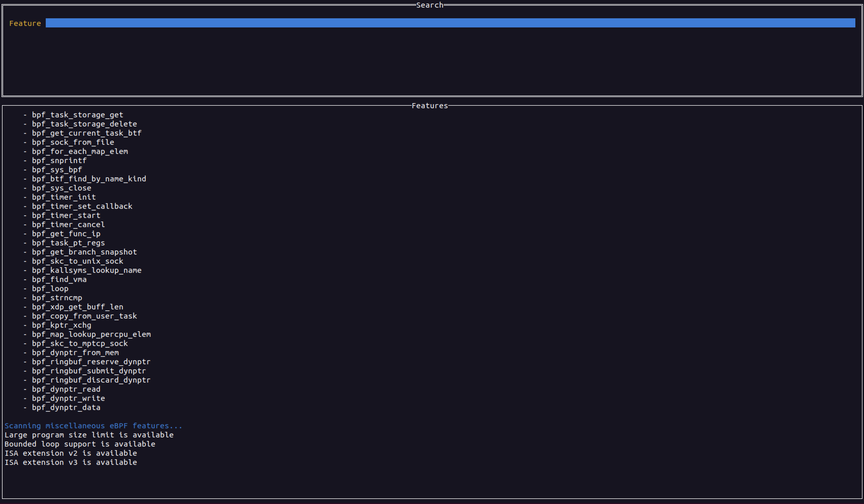The image size is (864, 504).
Task: Select the bpf_sock_from_file row
Action: (73, 142)
